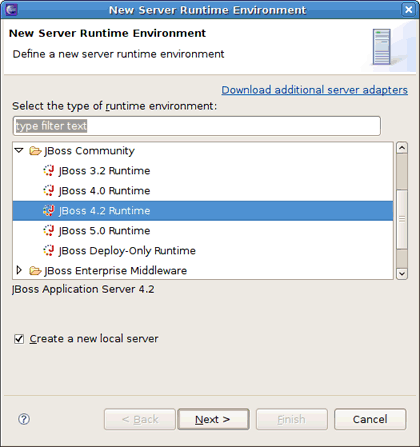This screenshot has height=447, width=420.
Task: Uncheck Create a new local server
Action: pos(19,339)
